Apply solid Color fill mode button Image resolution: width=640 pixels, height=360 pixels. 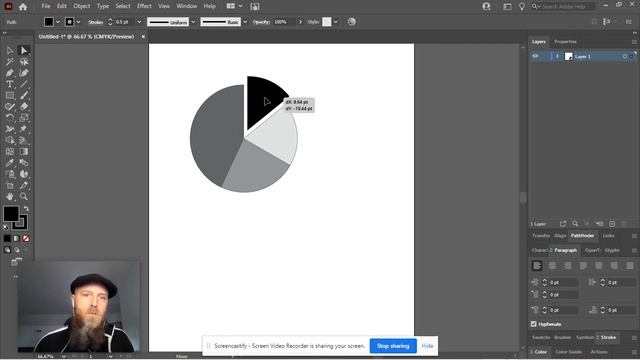coord(7,238)
